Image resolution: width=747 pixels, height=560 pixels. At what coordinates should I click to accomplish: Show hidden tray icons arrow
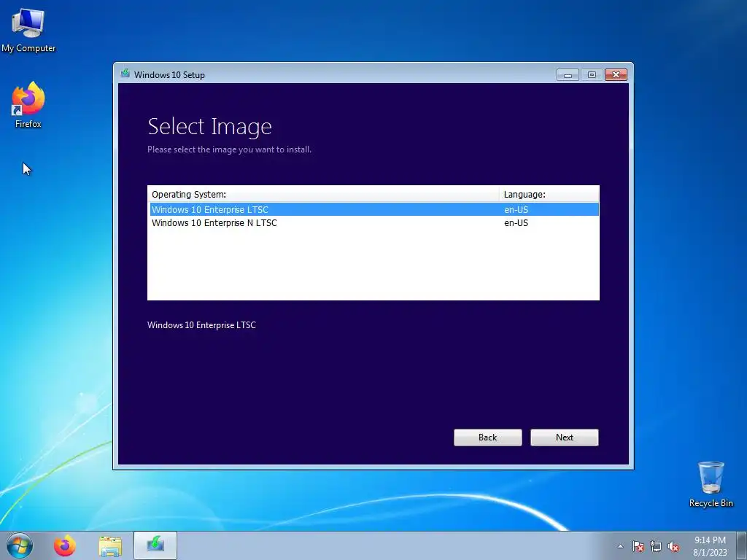point(620,546)
